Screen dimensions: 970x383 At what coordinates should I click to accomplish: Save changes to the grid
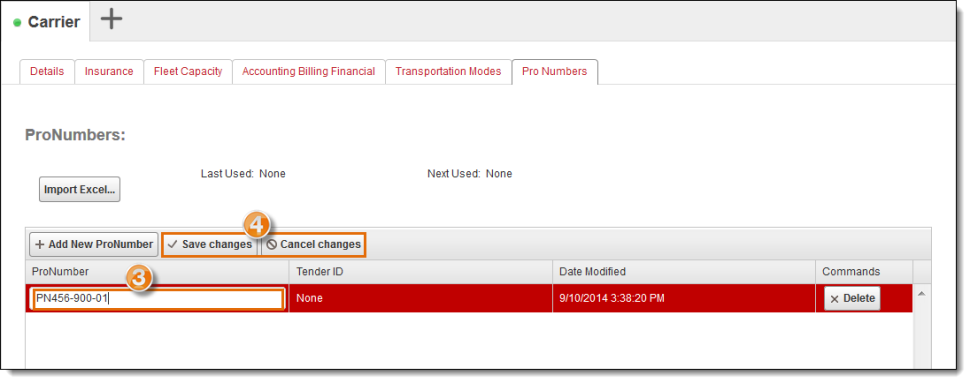point(210,244)
